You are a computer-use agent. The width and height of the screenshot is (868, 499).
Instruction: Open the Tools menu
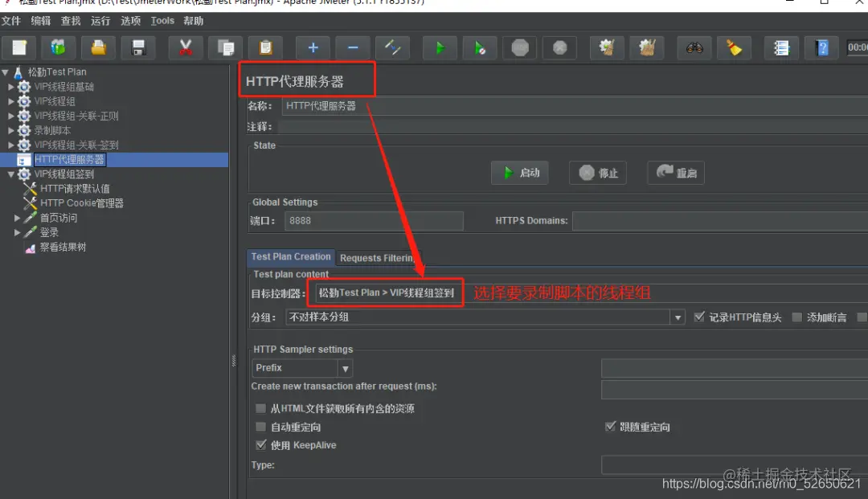162,21
